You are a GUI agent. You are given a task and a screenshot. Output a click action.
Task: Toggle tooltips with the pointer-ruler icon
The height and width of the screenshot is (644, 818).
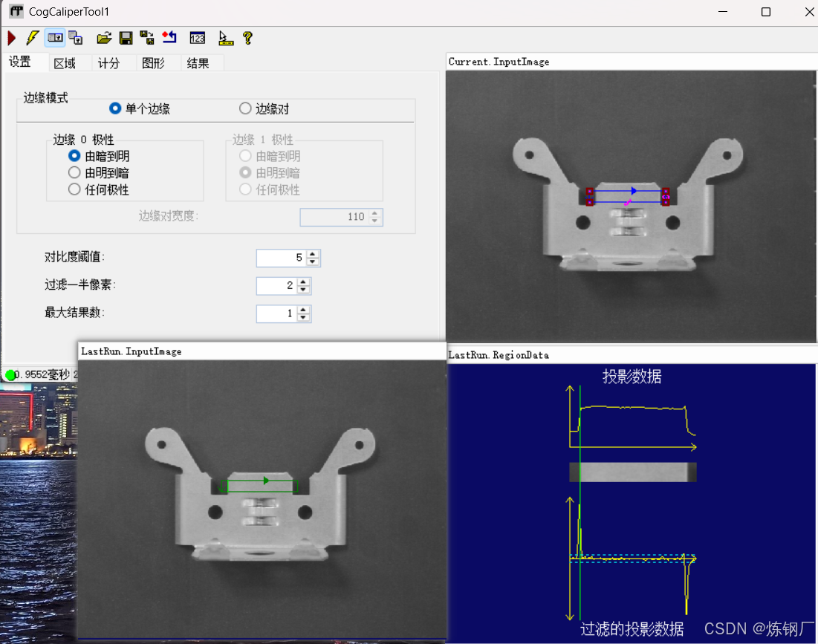[225, 38]
